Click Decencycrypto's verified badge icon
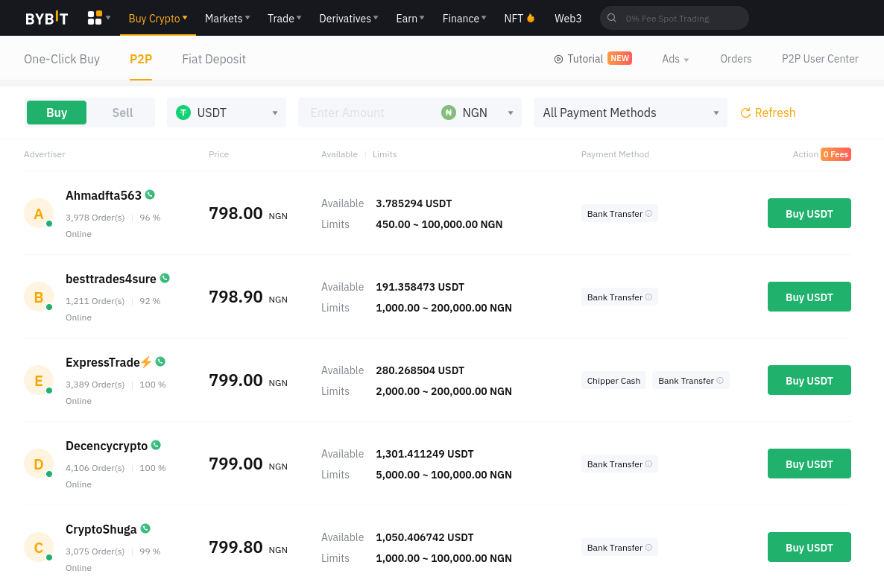 157,445
